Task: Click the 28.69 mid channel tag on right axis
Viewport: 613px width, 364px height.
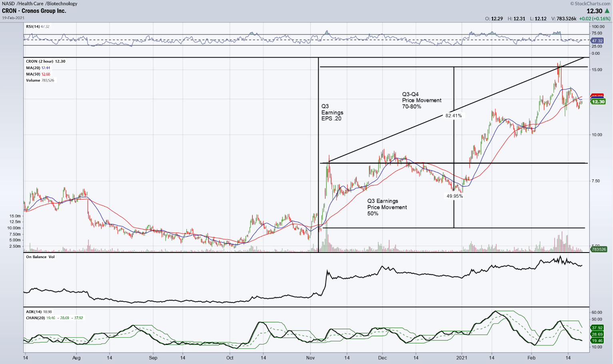Action: tap(597, 334)
